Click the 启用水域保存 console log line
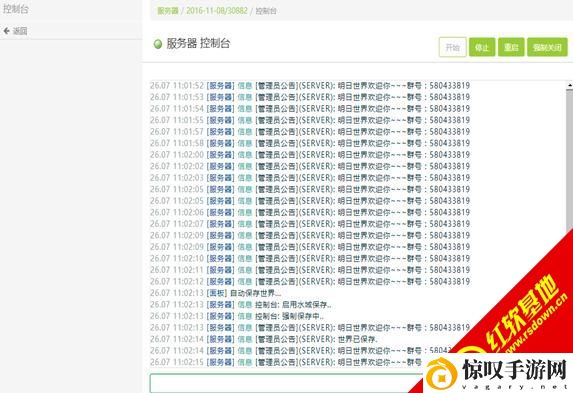Screen dimensions: 573x393 241,305
